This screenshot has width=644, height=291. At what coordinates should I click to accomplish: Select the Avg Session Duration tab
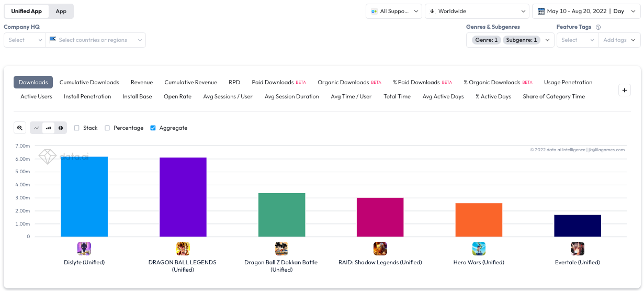(x=292, y=96)
